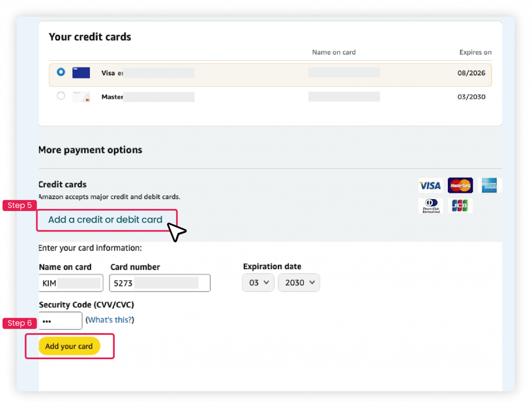Click the MasterCard logo icon
This screenshot has width=532, height=408.
pos(460,186)
